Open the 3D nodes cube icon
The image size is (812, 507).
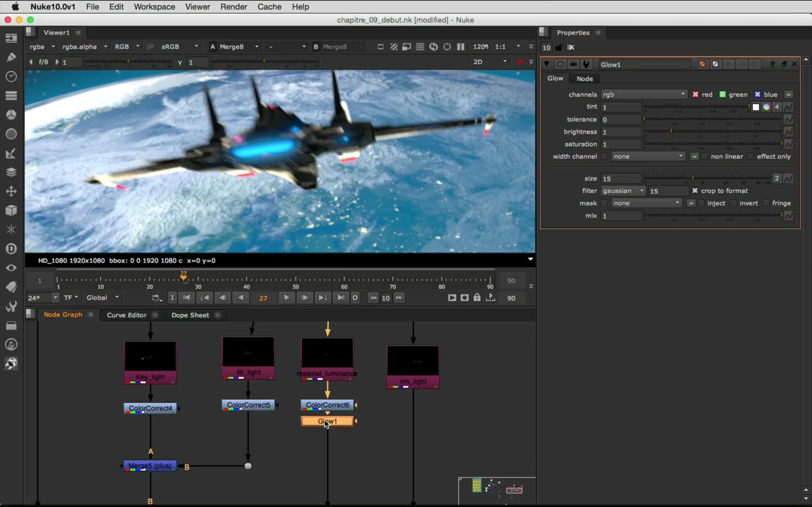pyautogui.click(x=11, y=210)
